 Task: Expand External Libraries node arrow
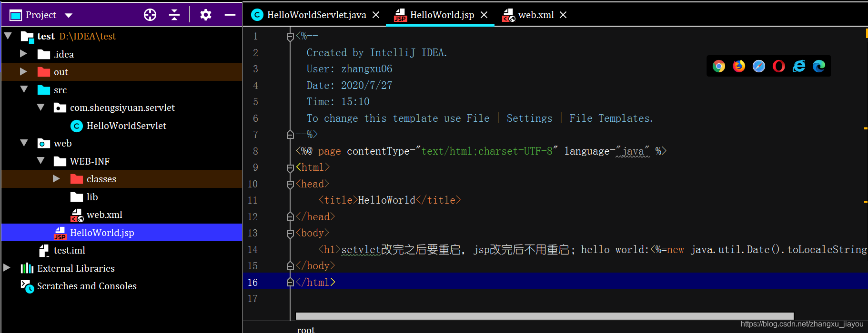[x=7, y=267]
